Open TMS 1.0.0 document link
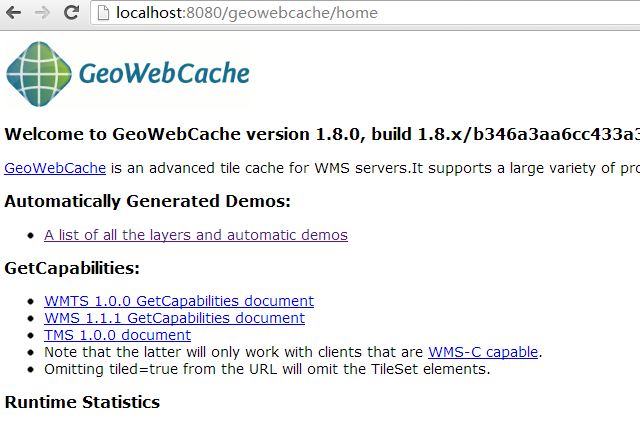The width and height of the screenshot is (640, 435). [118, 335]
